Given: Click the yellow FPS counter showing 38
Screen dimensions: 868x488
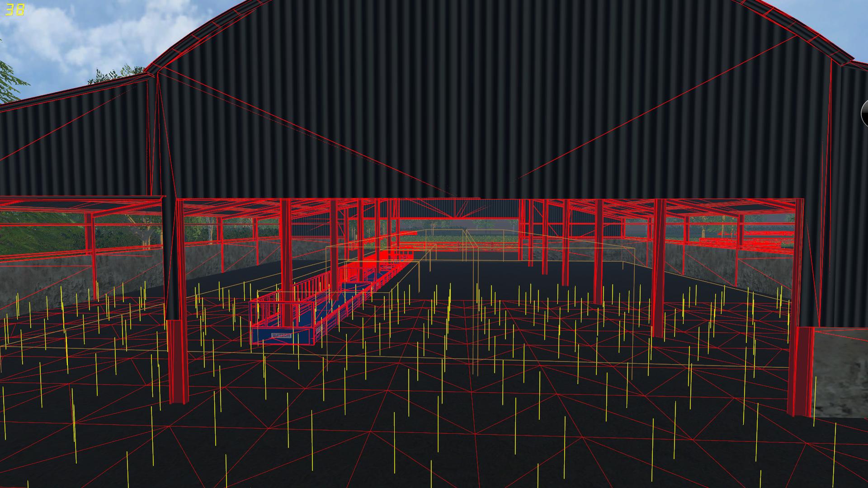Looking at the screenshot, I should [14, 9].
